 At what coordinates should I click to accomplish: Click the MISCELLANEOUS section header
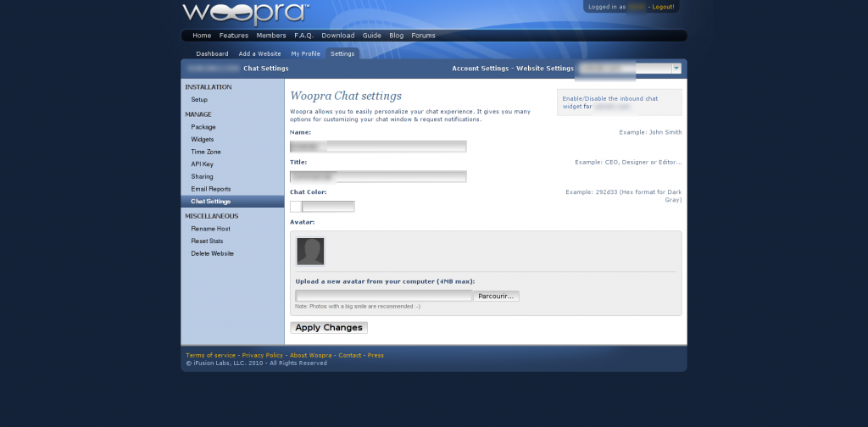tap(211, 216)
